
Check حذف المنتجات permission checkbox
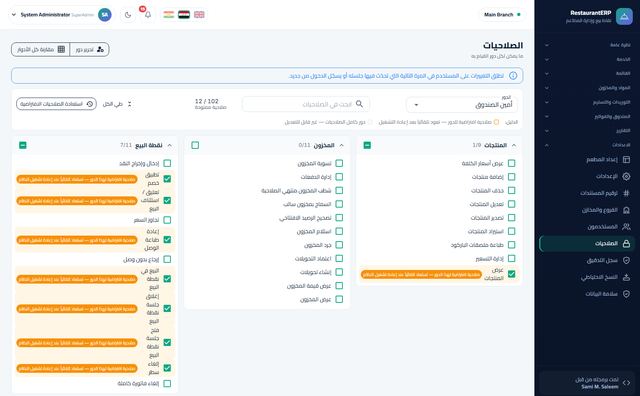point(511,191)
